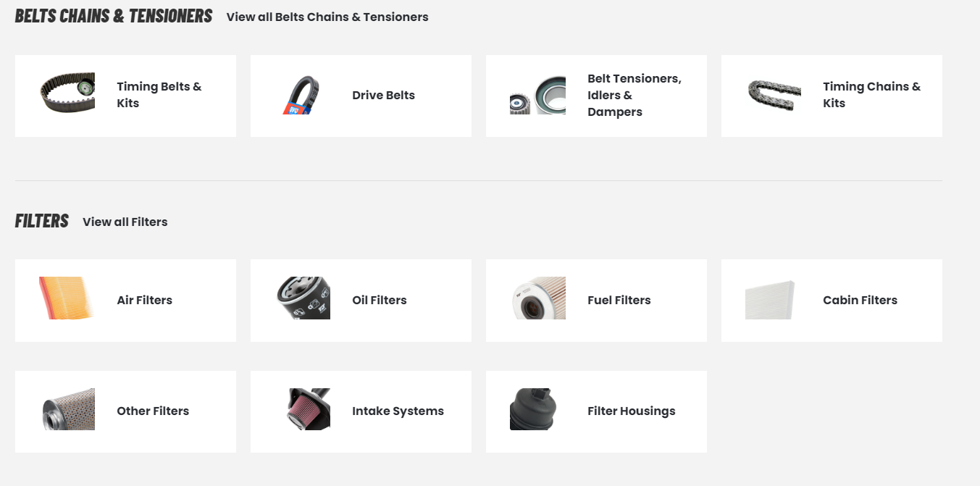Image resolution: width=980 pixels, height=486 pixels.
Task: Open the View all Filters link
Action: 125,222
